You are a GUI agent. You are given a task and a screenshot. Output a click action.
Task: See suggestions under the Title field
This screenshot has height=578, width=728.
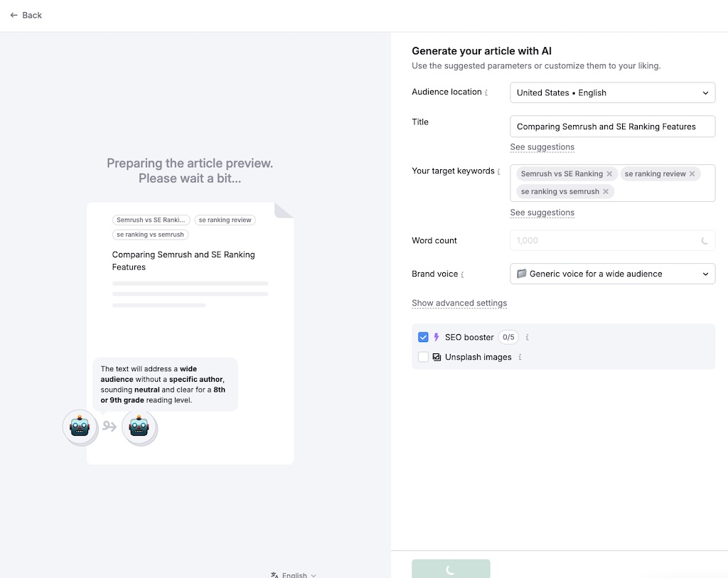click(542, 147)
